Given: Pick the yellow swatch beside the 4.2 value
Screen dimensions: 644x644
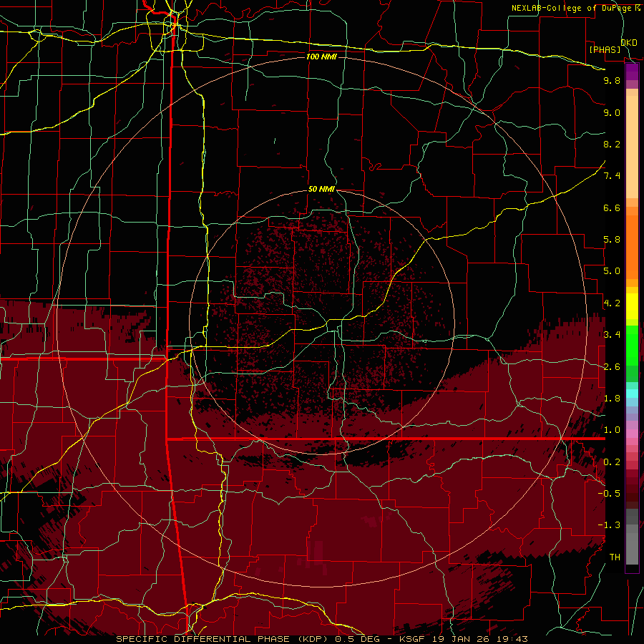Looking at the screenshot, I should (632, 306).
